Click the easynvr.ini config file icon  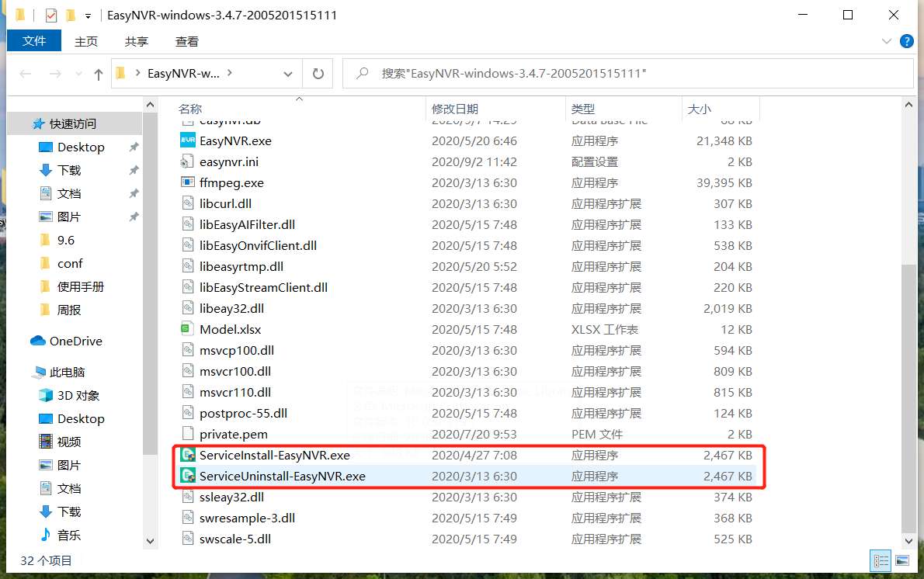click(x=187, y=161)
